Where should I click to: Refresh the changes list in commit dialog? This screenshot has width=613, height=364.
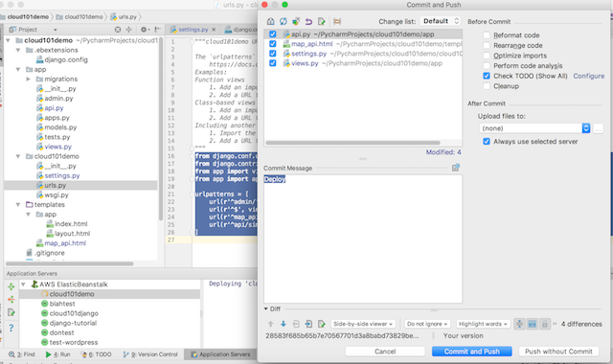point(284,21)
